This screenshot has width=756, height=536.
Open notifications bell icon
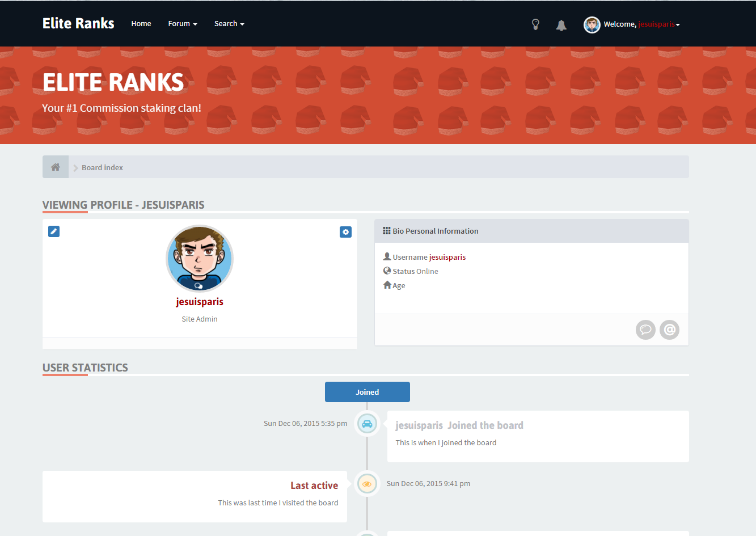click(x=561, y=25)
